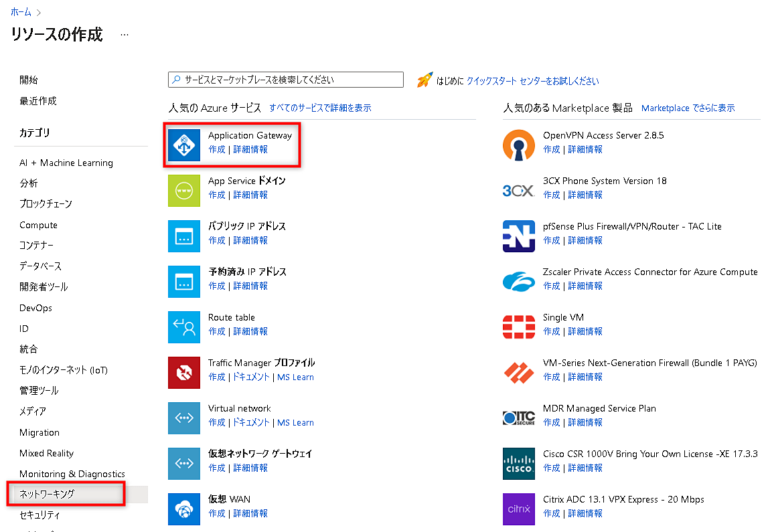Select the 開発者ツール category
This screenshot has width=770, height=532.
click(x=44, y=287)
